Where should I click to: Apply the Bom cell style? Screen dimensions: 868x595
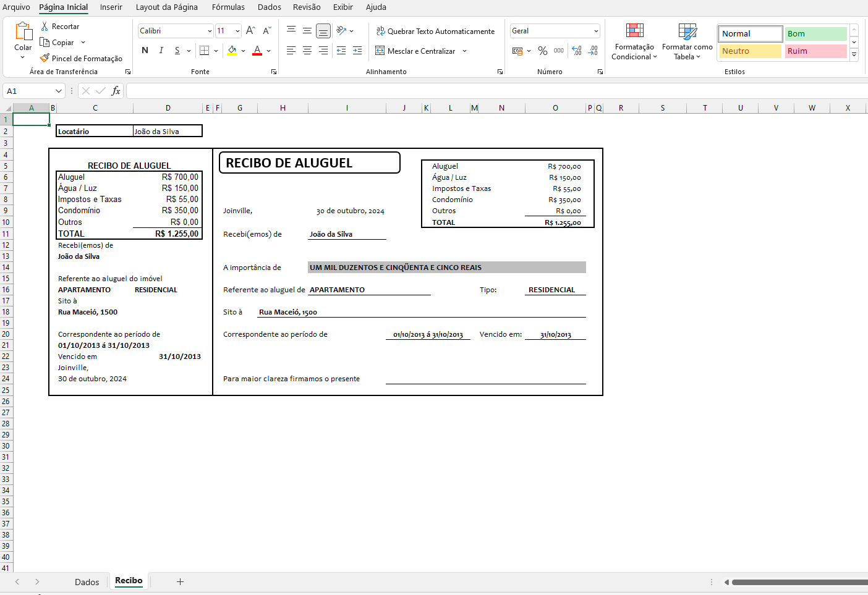tap(815, 34)
